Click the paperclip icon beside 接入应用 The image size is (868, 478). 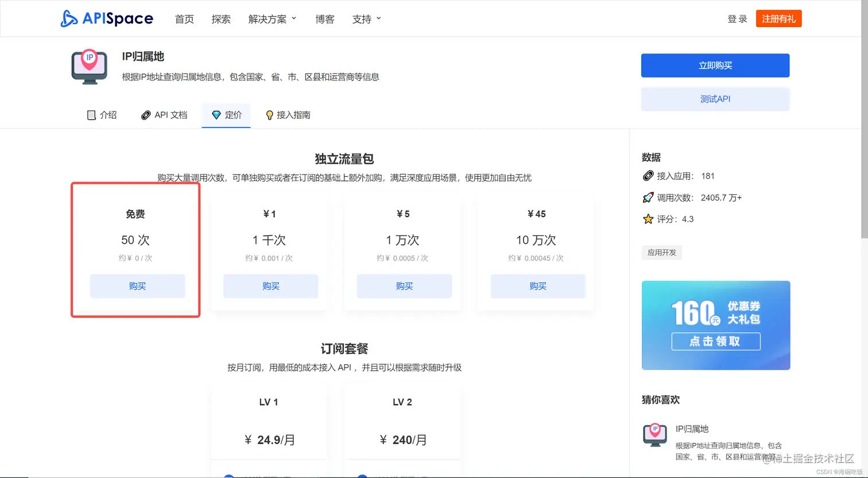[x=648, y=176]
